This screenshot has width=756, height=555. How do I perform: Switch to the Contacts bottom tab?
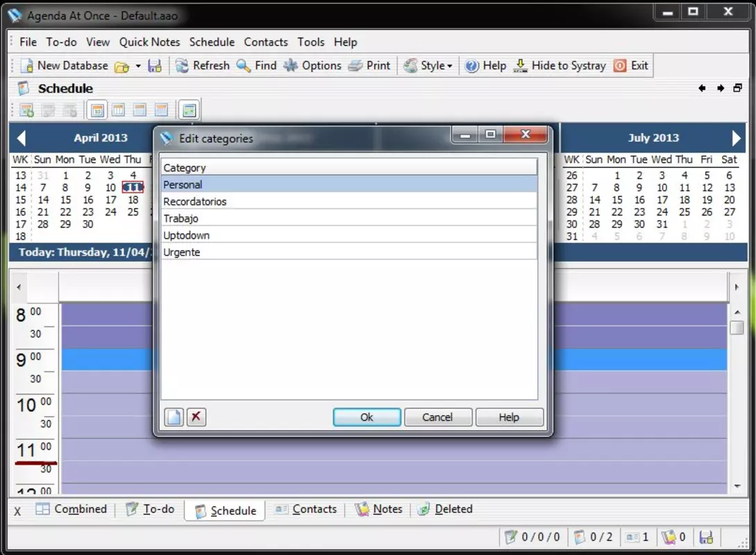pos(305,509)
